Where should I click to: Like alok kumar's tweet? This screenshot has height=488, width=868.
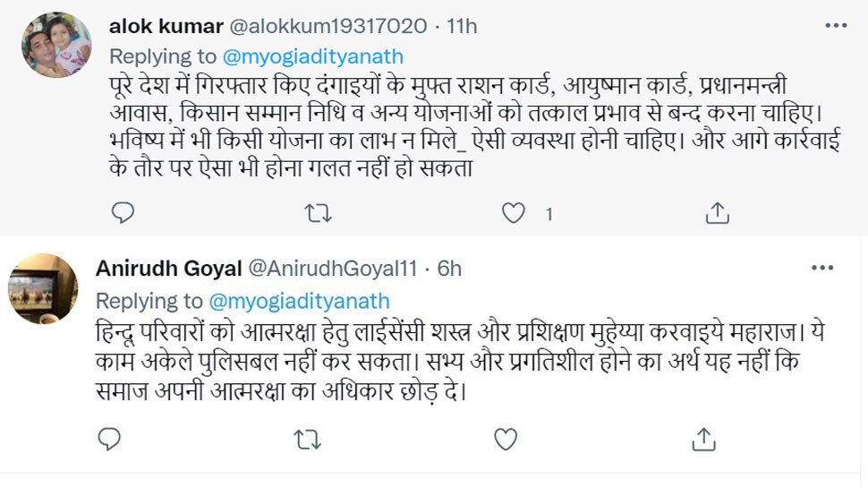click(513, 213)
